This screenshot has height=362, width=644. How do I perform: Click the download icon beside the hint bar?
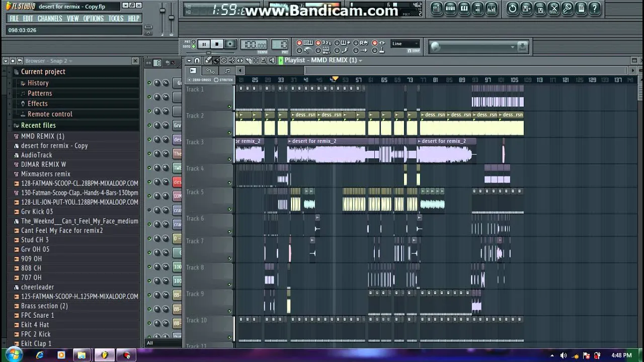click(523, 47)
